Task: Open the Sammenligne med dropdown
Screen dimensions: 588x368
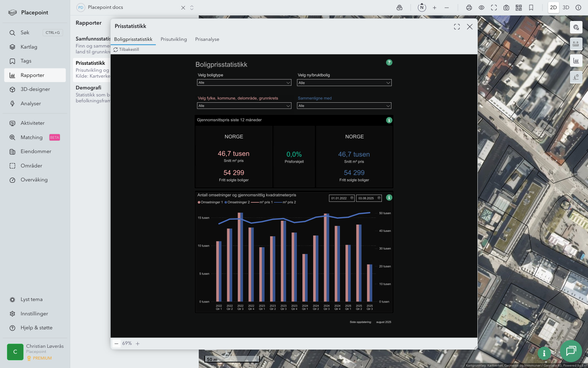Action: pos(344,106)
